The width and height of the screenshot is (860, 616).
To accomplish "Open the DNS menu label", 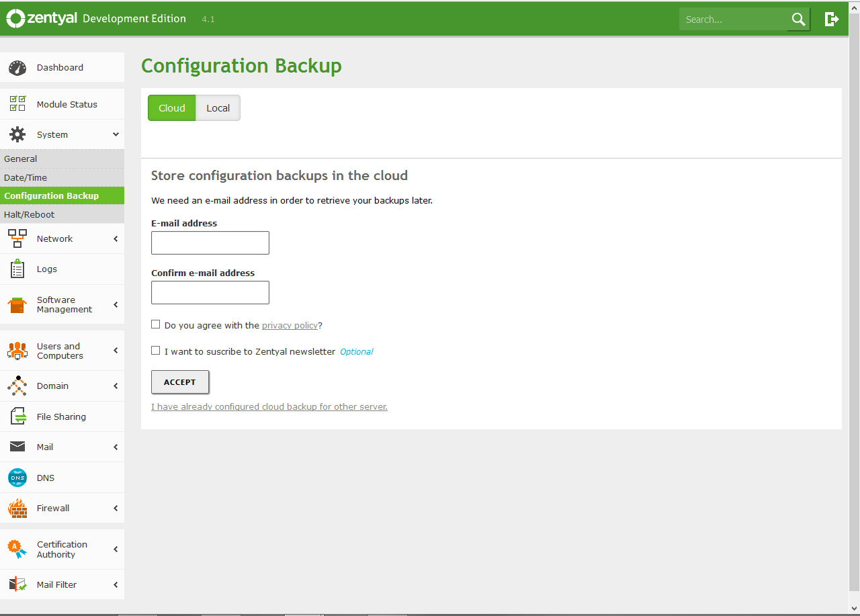I will (46, 478).
